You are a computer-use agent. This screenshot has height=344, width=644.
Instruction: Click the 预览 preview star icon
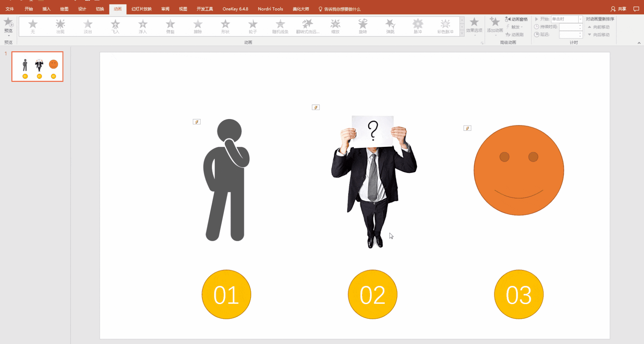[8, 23]
